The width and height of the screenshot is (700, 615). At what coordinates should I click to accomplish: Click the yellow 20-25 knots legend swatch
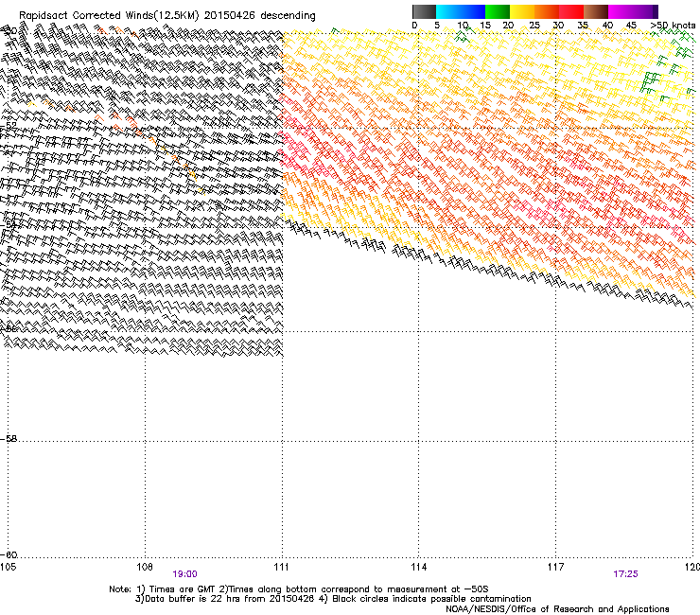point(522,11)
